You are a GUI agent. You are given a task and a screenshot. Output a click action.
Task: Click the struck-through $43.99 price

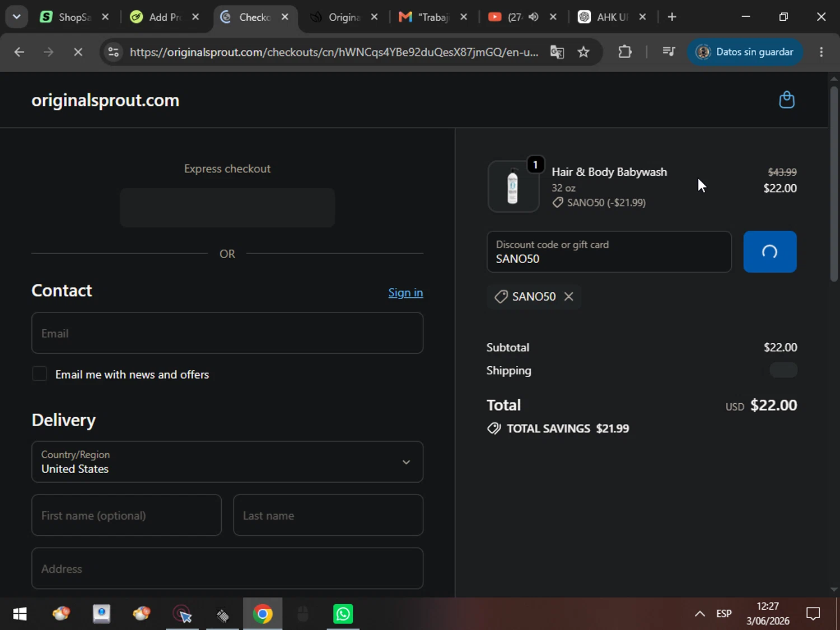pyautogui.click(x=782, y=172)
